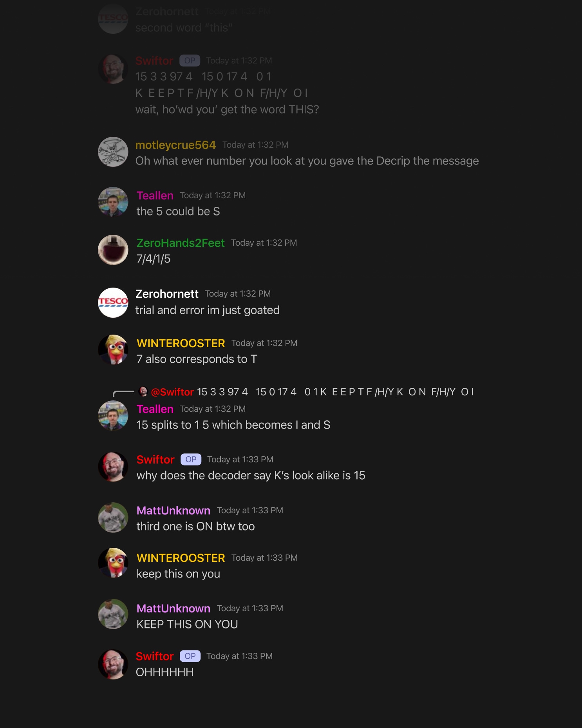Click the OP badge beside 'OHHHHHH' sender
Screen dimensions: 582x728
point(190,656)
